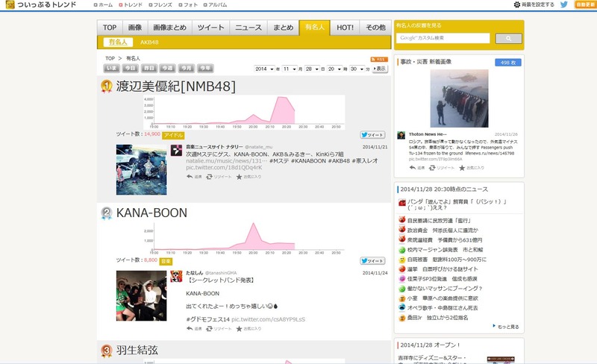Open 羽生結弦 ranking title

point(137,351)
